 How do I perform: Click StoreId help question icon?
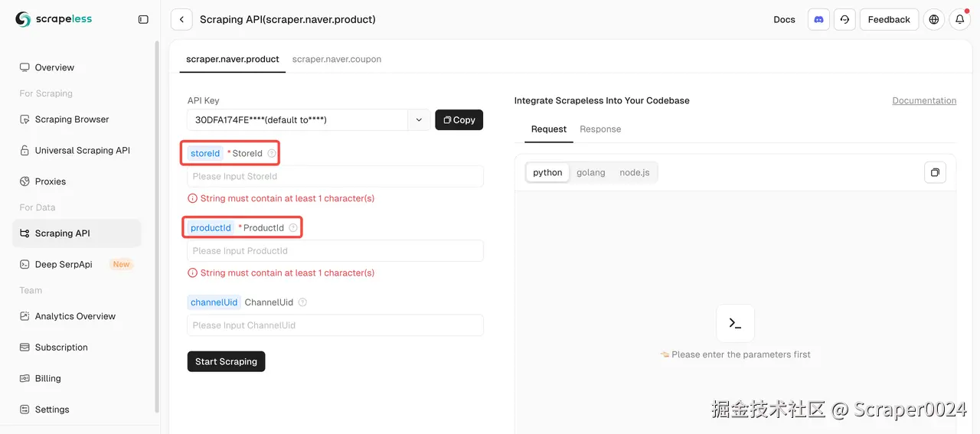272,153
